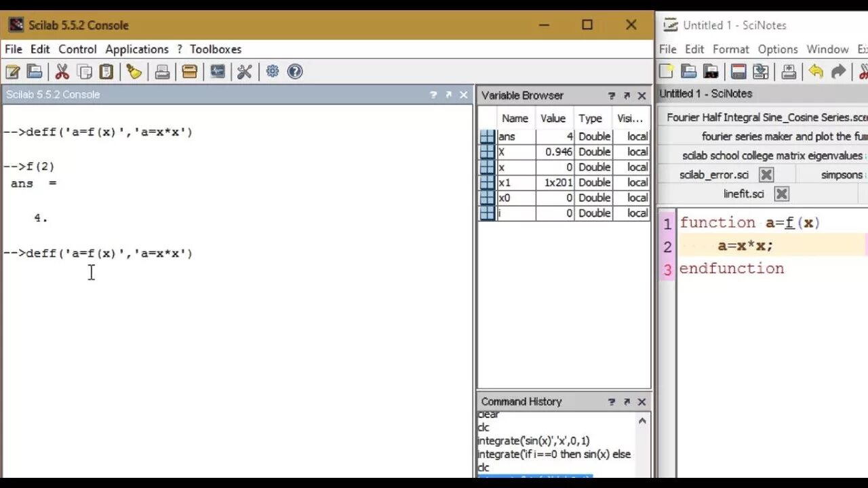Click the SciNotes Open file icon
868x488 pixels.
tap(689, 71)
